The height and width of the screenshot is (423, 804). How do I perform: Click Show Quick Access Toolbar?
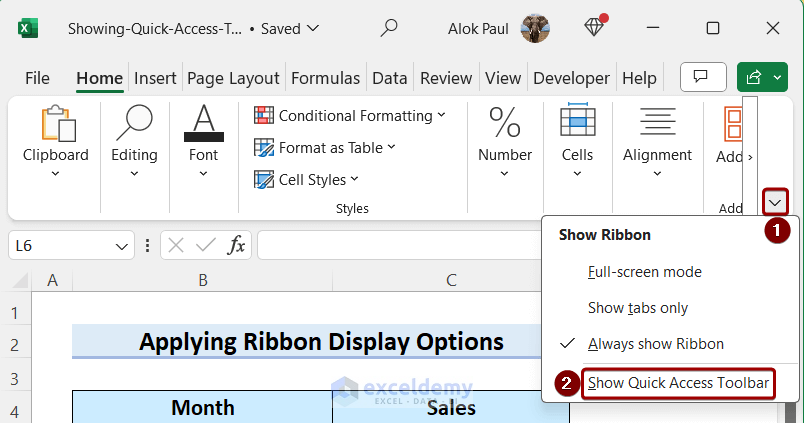click(678, 383)
